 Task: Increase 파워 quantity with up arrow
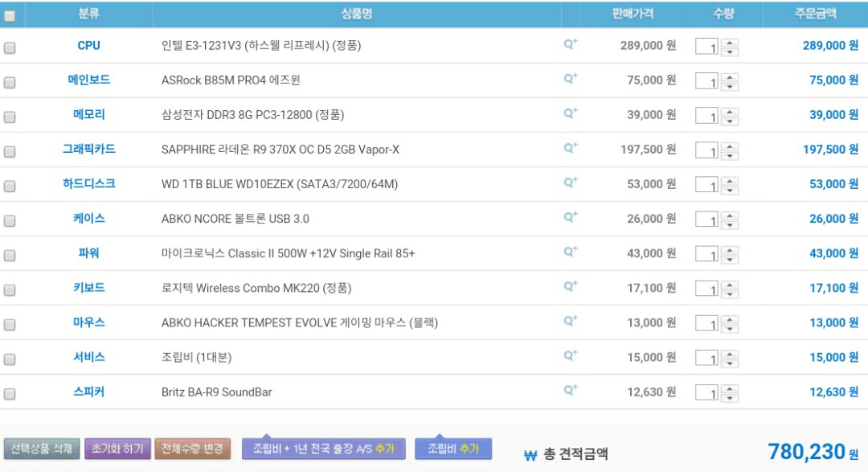(730, 250)
